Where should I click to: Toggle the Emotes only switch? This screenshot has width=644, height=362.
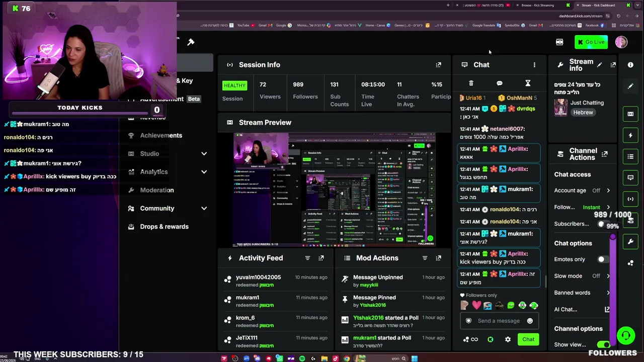[x=603, y=259]
